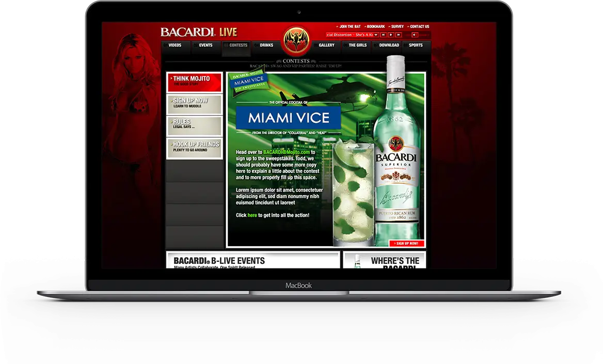Viewport: 603px width, 364px height.
Task: Open the Rules sidebar item
Action: point(194,125)
